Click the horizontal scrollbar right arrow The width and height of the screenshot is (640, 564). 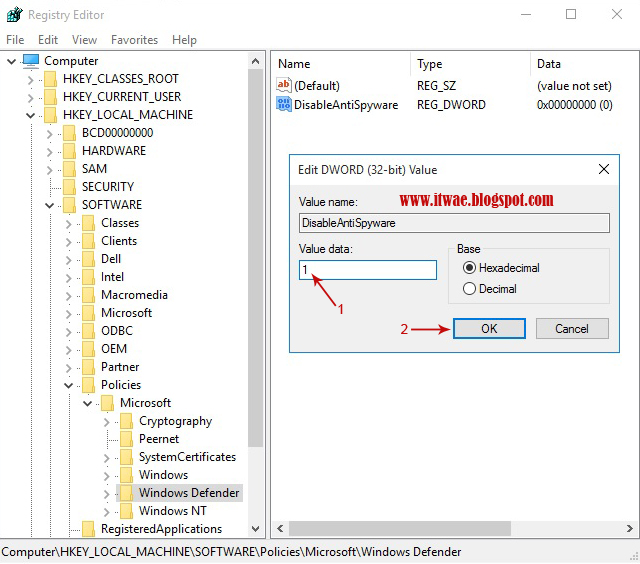pos(630,528)
